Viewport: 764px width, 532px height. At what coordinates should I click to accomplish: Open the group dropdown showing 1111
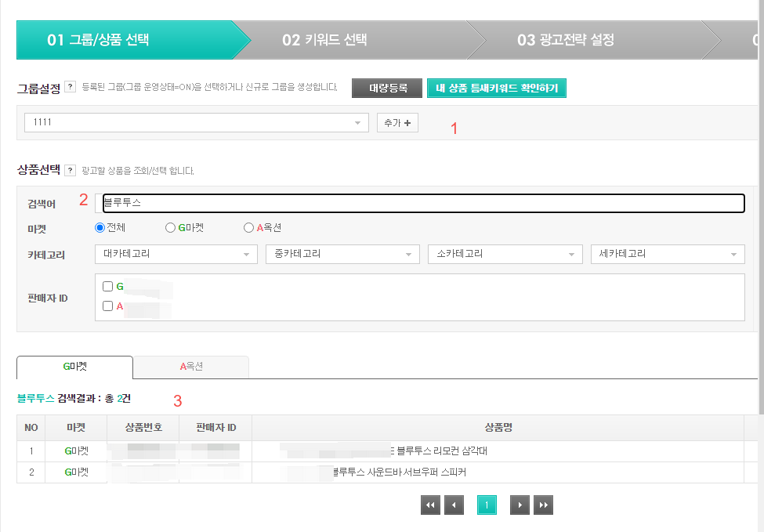197,123
